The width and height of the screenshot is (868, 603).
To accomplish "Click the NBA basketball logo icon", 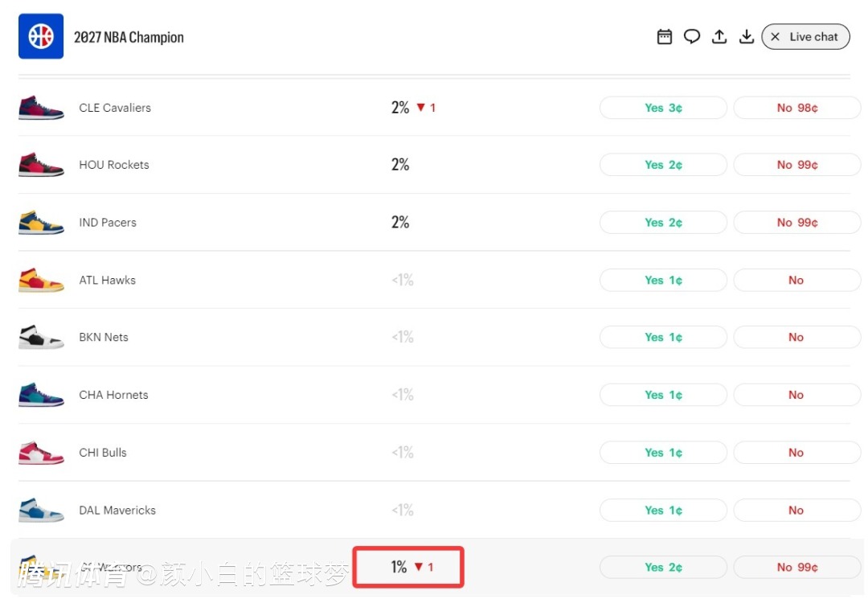I will point(41,36).
